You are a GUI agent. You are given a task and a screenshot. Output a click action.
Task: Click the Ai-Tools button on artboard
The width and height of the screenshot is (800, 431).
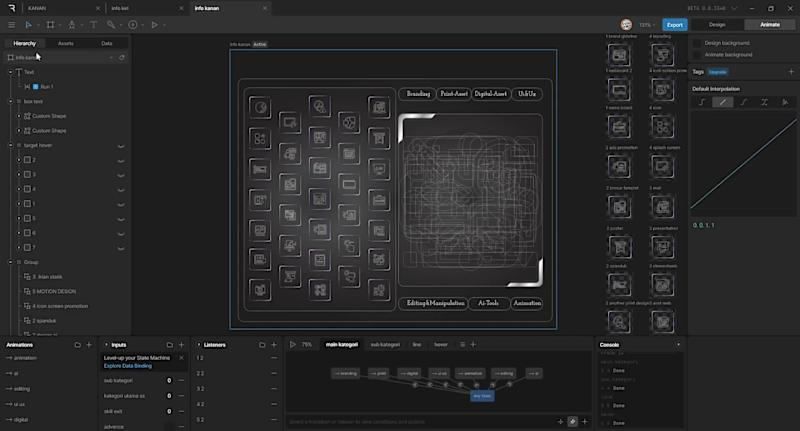[x=488, y=303]
